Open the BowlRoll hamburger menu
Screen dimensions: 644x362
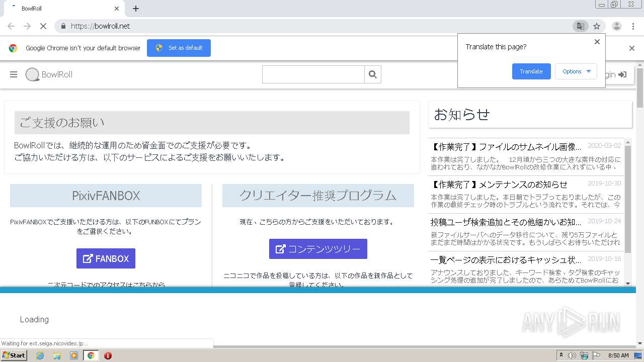[14, 74]
